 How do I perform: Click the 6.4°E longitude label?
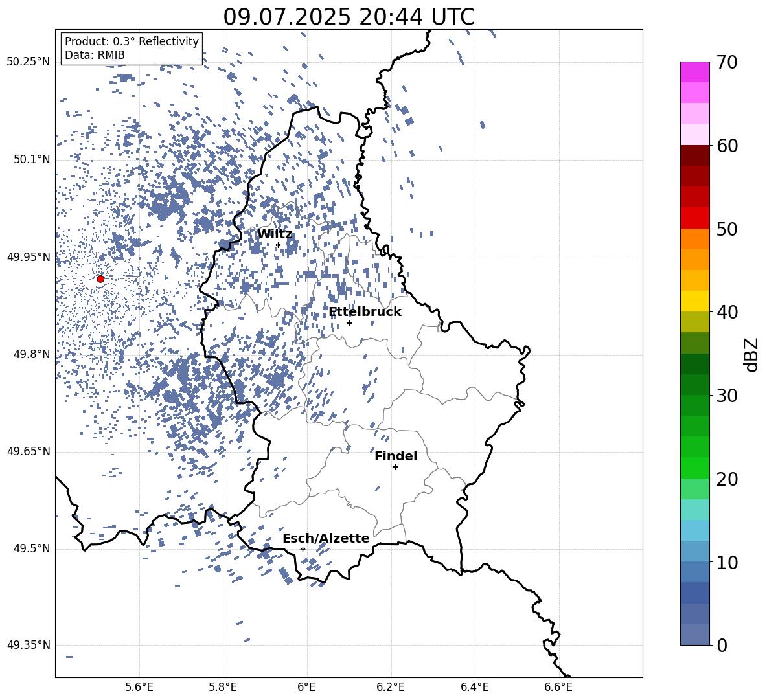click(x=475, y=687)
